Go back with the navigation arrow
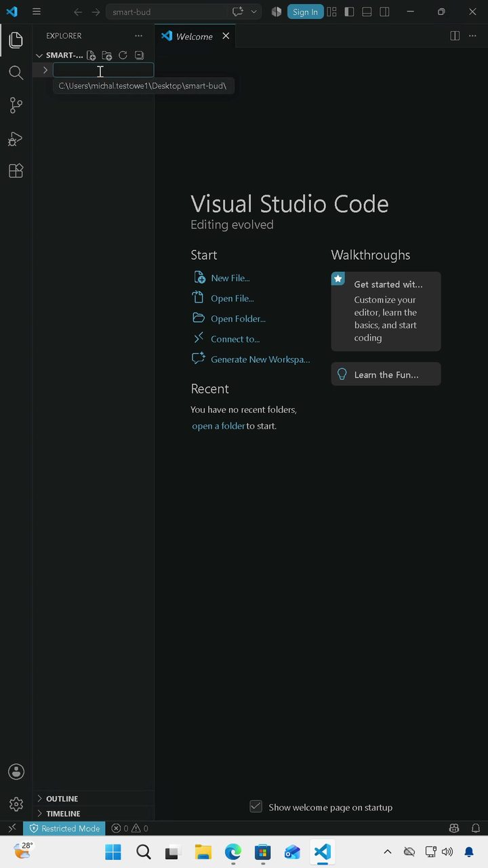488x868 pixels. [x=77, y=12]
